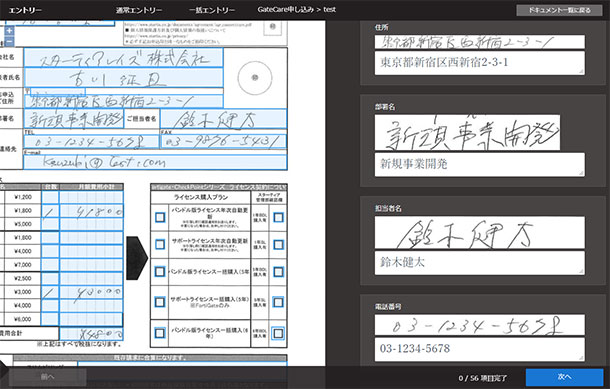Check left box for サポートライセンス年次自動更新
The image size is (610, 389).
click(160, 244)
